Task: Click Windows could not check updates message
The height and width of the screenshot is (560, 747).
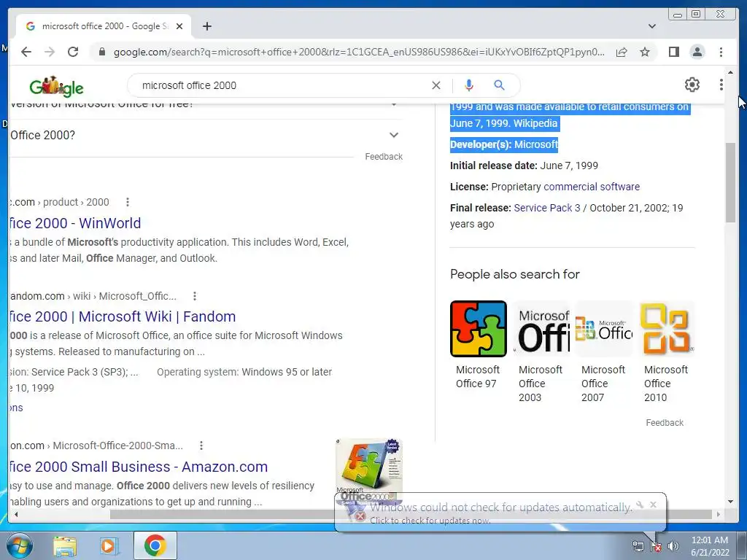Action: pos(501,507)
